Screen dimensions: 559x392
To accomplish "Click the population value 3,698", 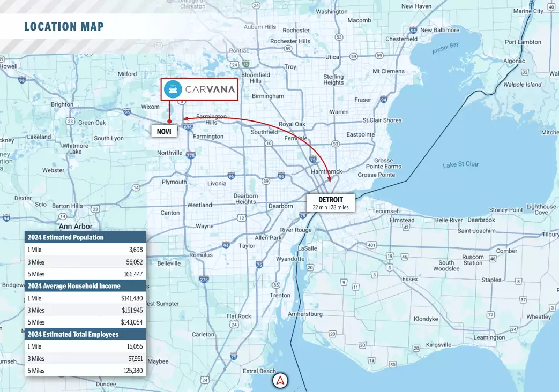I will (136, 250).
